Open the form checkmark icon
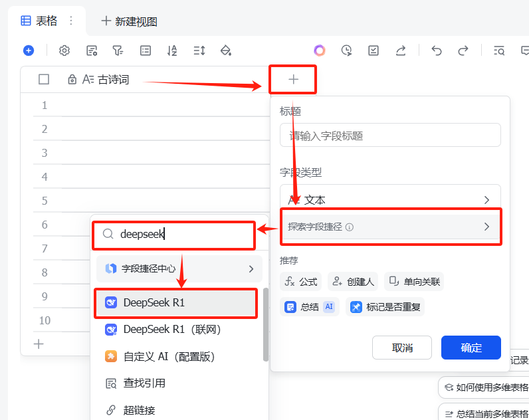 373,51
